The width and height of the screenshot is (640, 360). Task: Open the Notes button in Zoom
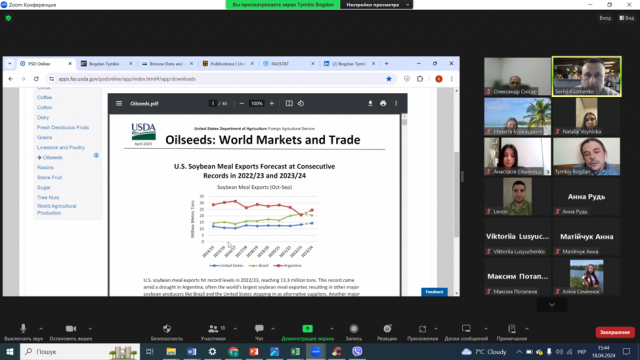512,332
